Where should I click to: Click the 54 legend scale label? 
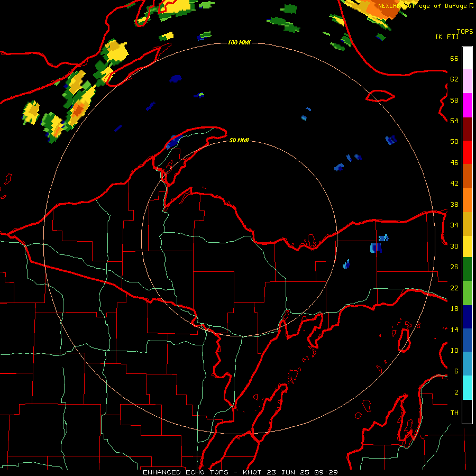[x=454, y=121]
